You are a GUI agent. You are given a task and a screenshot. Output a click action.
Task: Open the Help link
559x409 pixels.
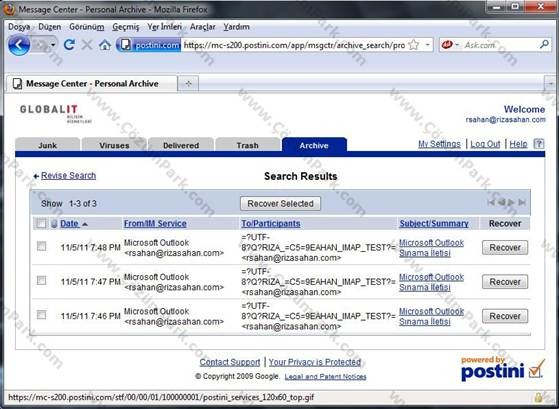[x=518, y=144]
